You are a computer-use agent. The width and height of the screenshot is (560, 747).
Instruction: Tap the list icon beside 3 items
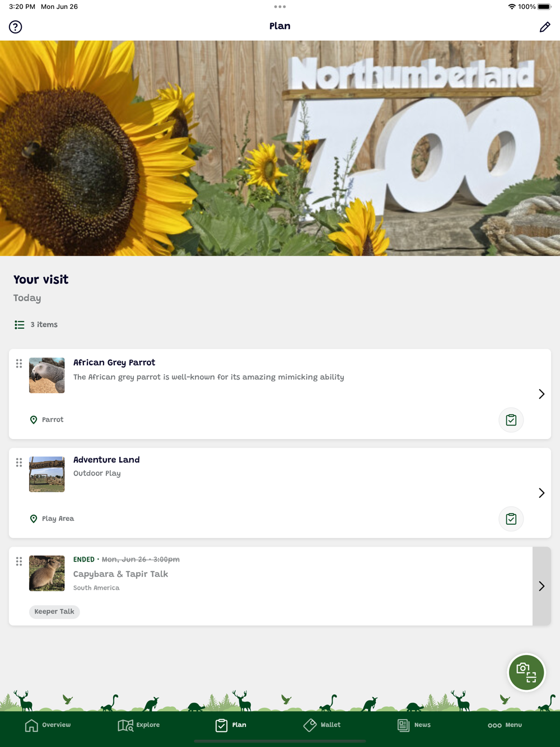(x=20, y=325)
